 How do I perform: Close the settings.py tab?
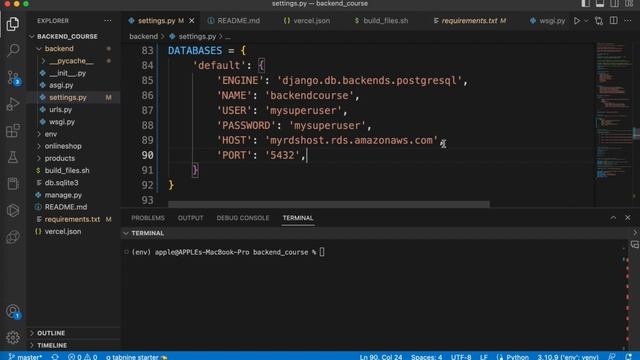coord(191,20)
